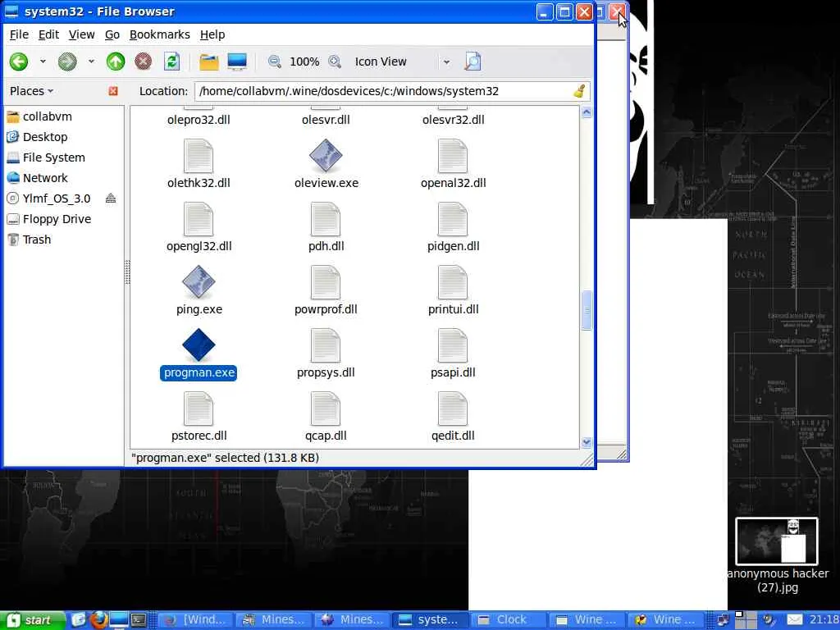This screenshot has width=840, height=630.
Task: Reload the current folder
Action: pyautogui.click(x=171, y=62)
